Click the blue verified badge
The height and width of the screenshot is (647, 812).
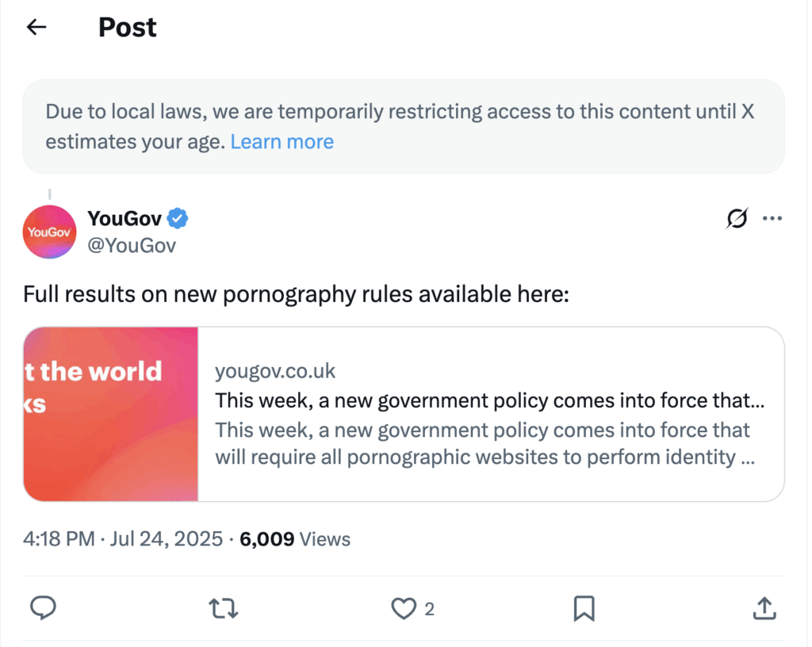(178, 218)
